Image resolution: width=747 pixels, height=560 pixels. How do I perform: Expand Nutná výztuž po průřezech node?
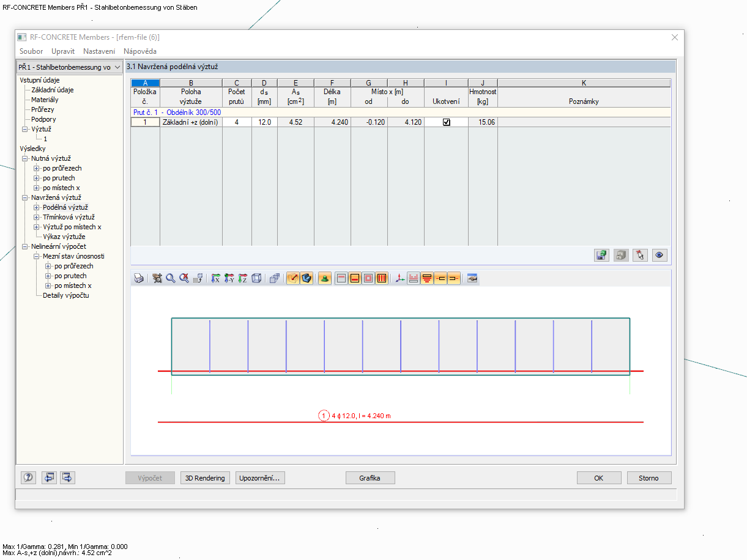(x=37, y=168)
